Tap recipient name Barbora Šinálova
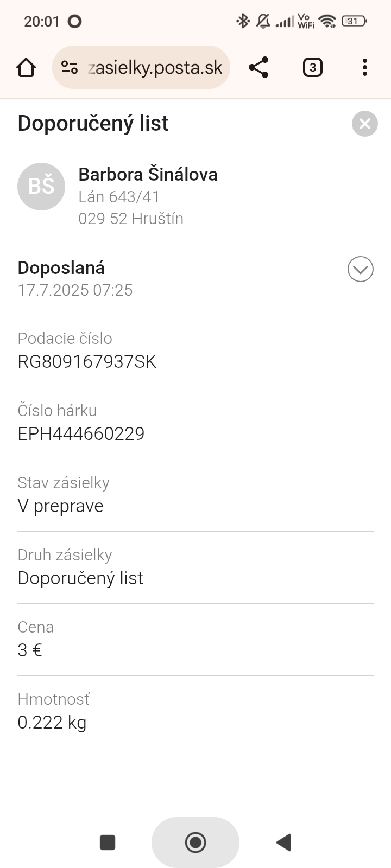Viewport: 391px width, 868px height. 148,175
